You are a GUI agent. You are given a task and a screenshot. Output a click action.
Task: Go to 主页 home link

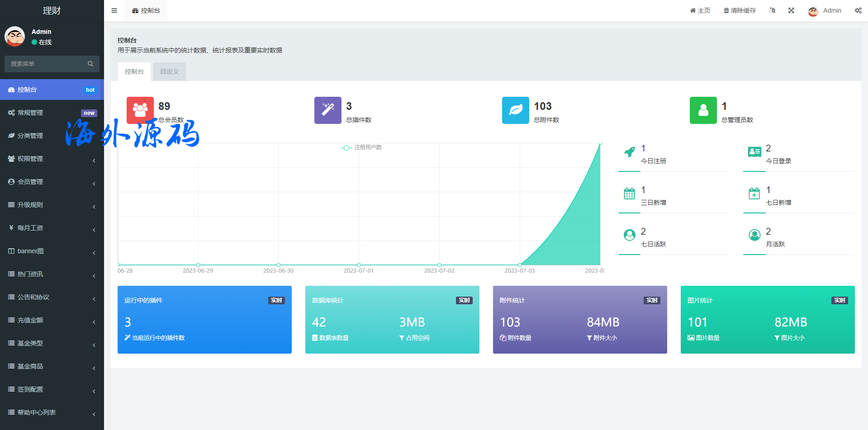coord(700,10)
